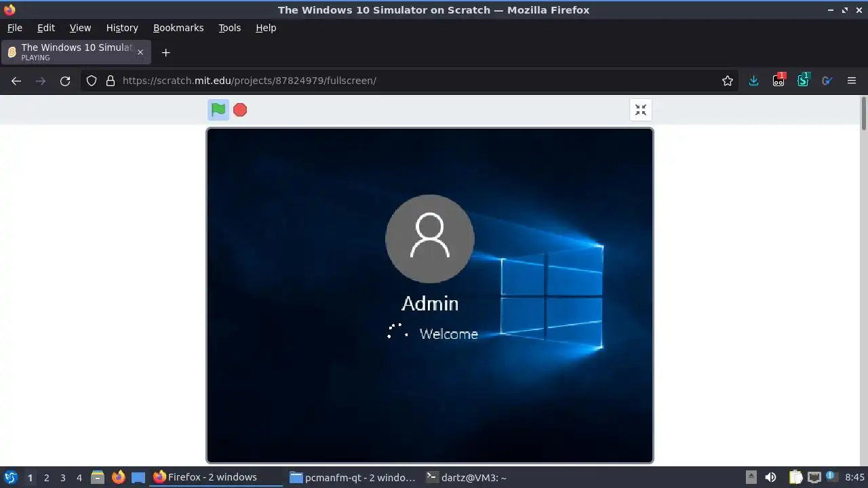This screenshot has width=868, height=488.
Task: Switch to Firefox - 2 windows task
Action: coord(216,477)
